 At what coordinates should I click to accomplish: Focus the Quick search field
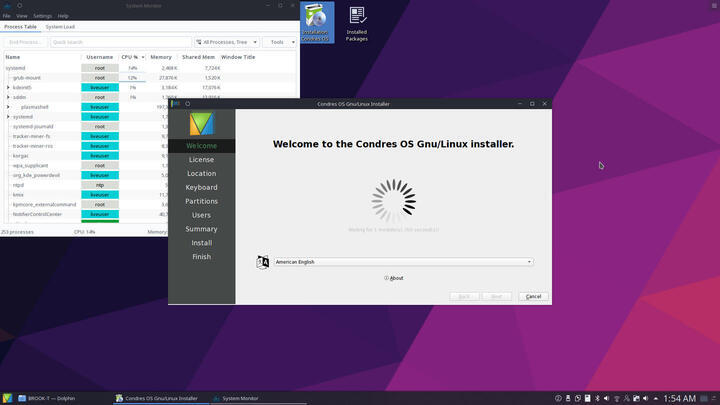120,42
